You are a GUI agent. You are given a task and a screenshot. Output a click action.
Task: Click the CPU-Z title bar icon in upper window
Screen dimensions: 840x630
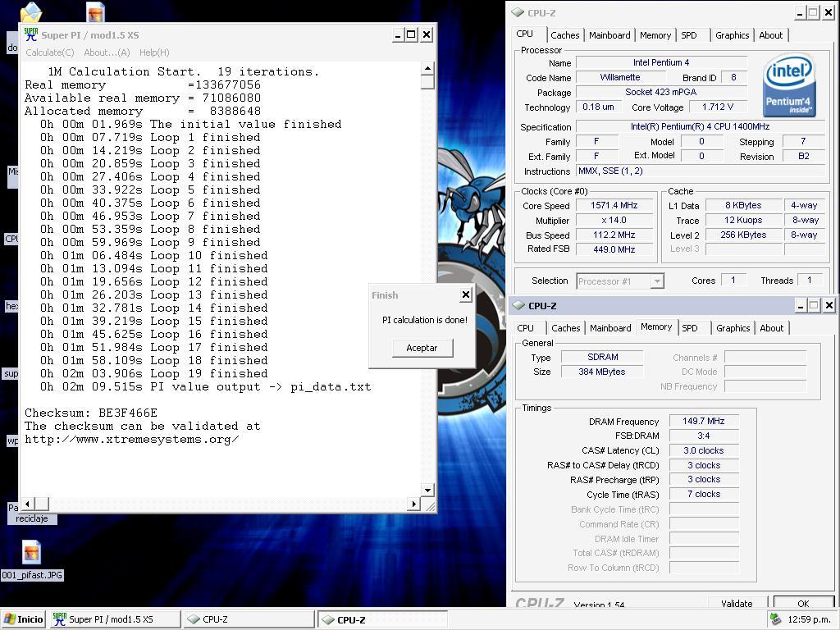(518, 13)
